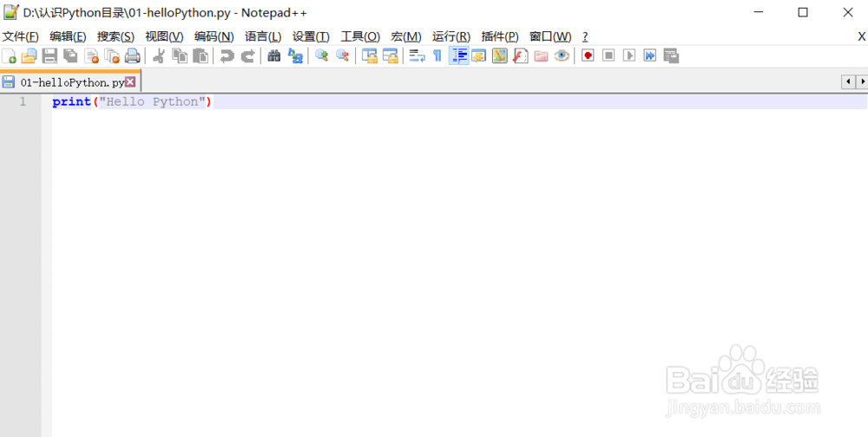Click line number 1 in margin
Screen dimensions: 868x437
pos(23,101)
